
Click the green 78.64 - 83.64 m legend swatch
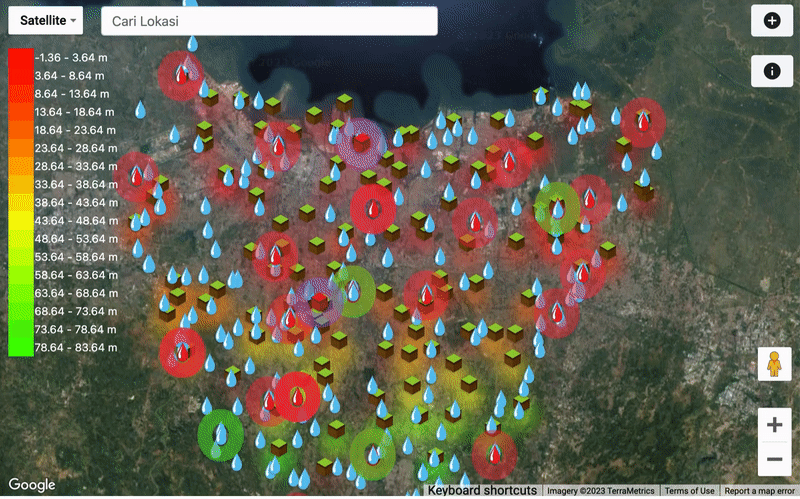pos(19,347)
